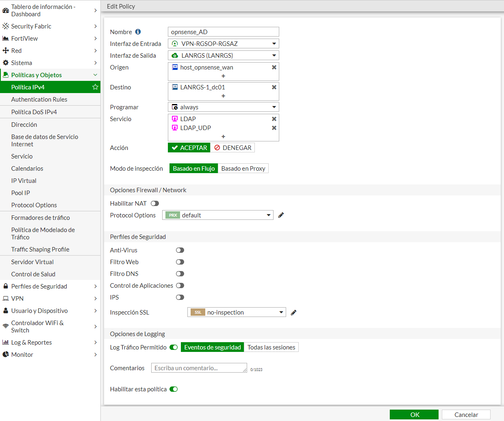
Task: Remove the LDAP service entry
Action: coord(274,119)
